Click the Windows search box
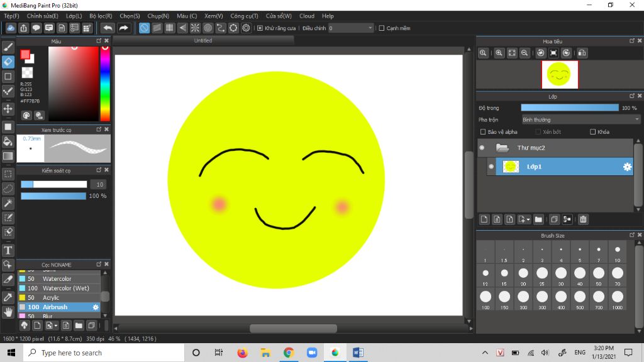This screenshot has height=362, width=644. 104,353
